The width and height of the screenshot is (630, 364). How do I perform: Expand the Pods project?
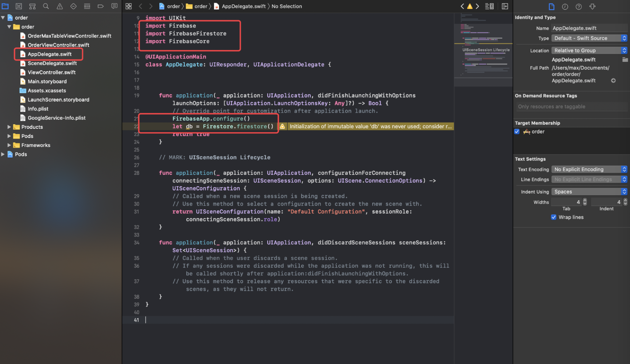click(3, 154)
